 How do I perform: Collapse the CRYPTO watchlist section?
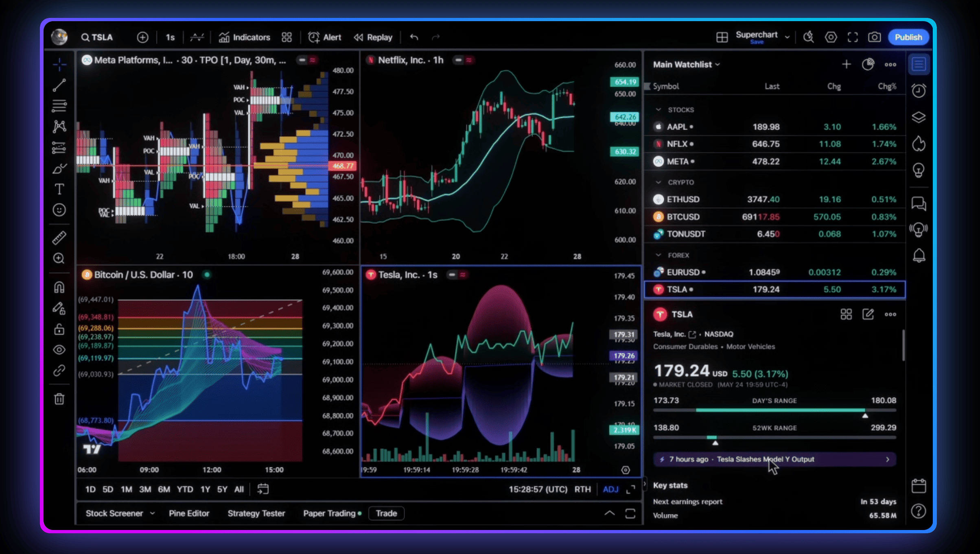(658, 182)
